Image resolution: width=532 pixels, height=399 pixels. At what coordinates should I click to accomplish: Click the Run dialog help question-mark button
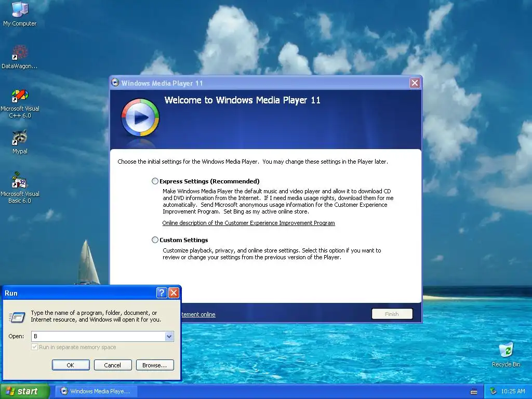pyautogui.click(x=162, y=293)
